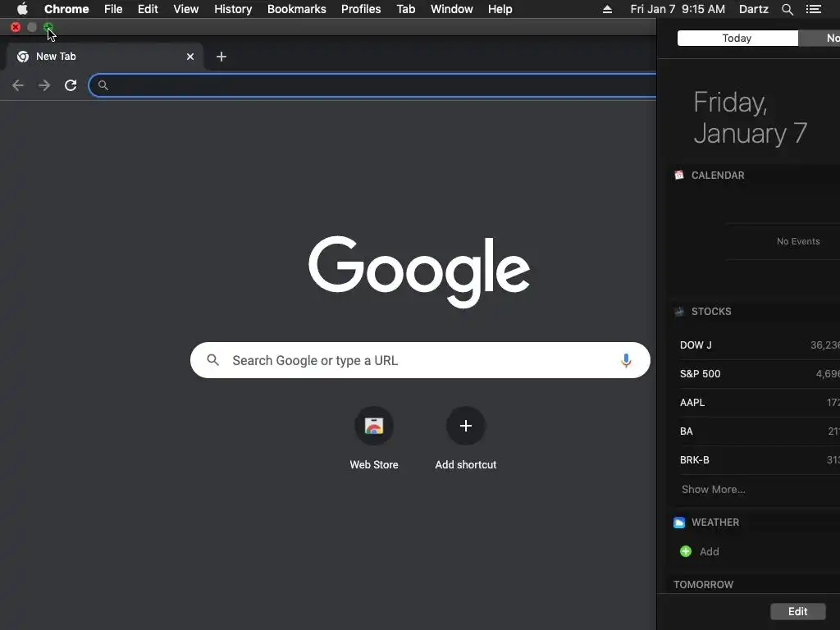840x630 pixels.
Task: Click the No Events text
Action: (798, 241)
